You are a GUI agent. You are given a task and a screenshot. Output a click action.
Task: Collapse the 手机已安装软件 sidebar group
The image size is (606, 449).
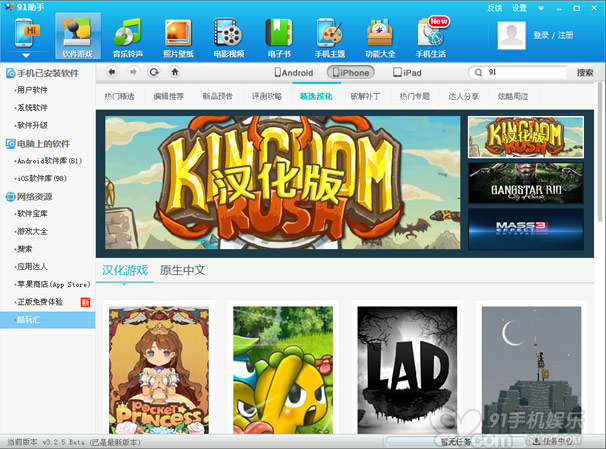point(43,73)
